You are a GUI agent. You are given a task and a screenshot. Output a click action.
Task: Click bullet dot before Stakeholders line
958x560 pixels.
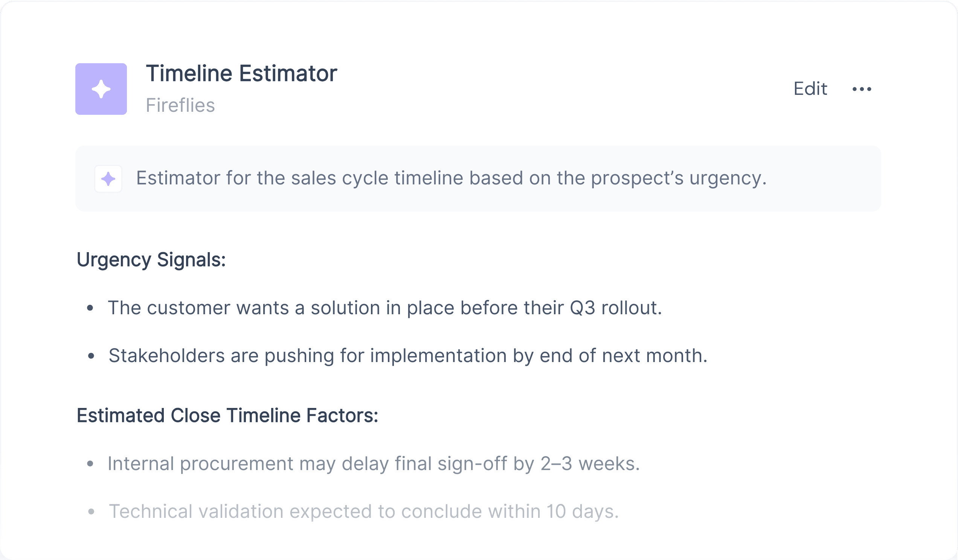point(91,356)
